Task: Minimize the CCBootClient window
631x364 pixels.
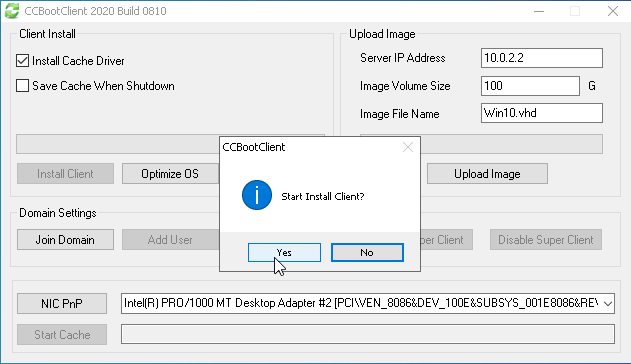Action: point(539,11)
